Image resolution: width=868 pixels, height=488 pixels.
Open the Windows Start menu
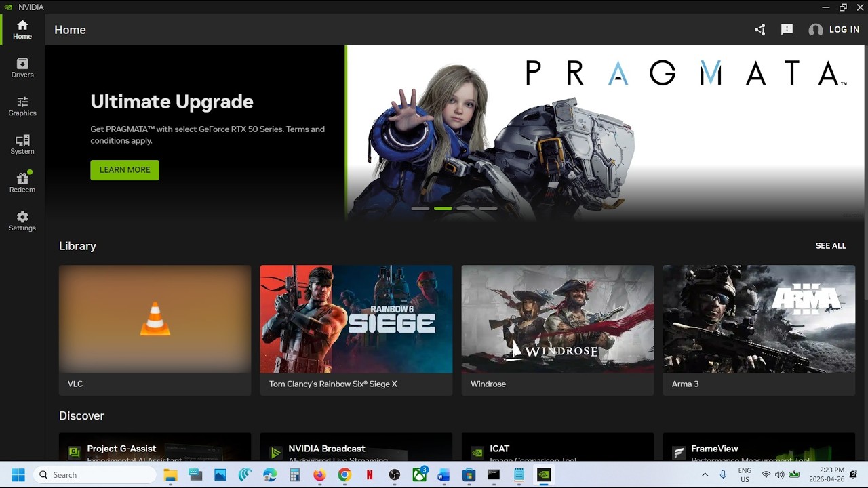pos(18,475)
